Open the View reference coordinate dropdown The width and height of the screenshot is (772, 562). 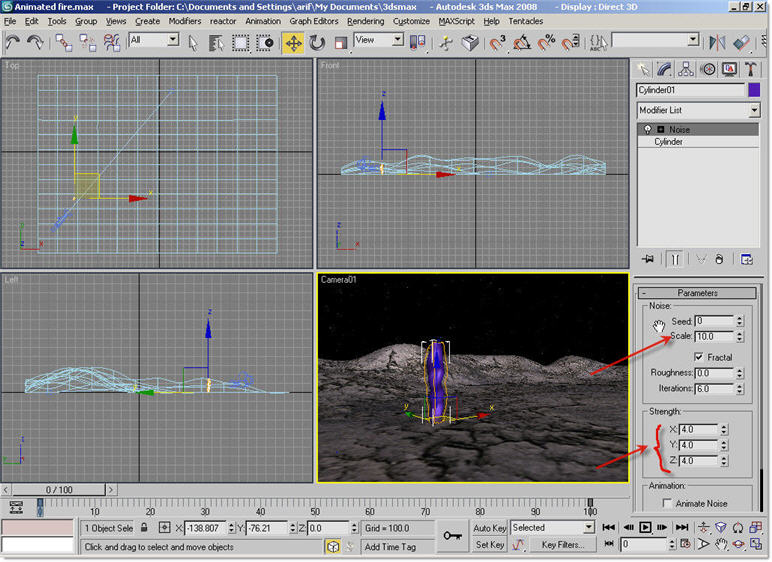coord(379,40)
